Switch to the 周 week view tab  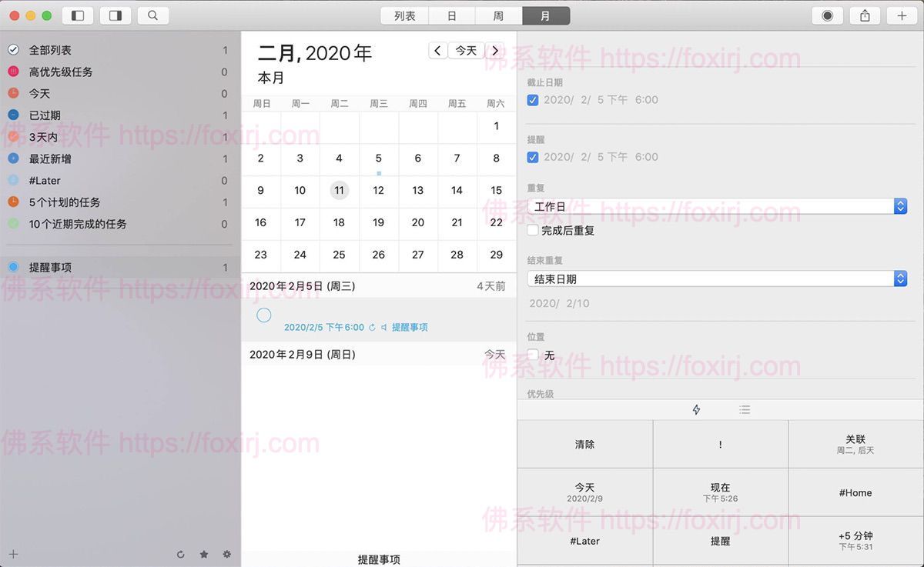coord(498,15)
